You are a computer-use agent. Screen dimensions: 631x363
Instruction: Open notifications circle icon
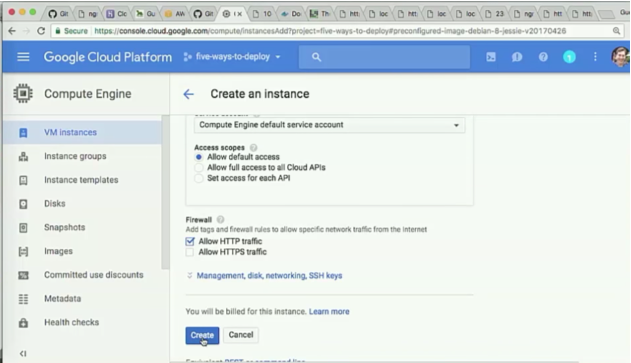[x=569, y=57]
